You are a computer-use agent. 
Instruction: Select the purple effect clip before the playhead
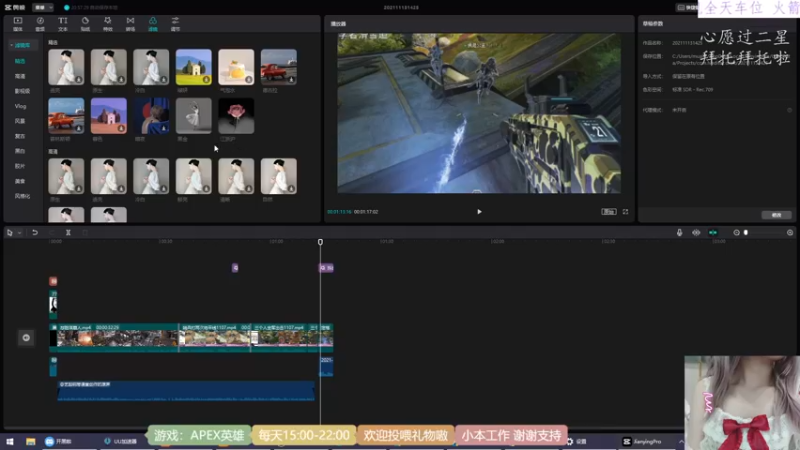click(235, 268)
